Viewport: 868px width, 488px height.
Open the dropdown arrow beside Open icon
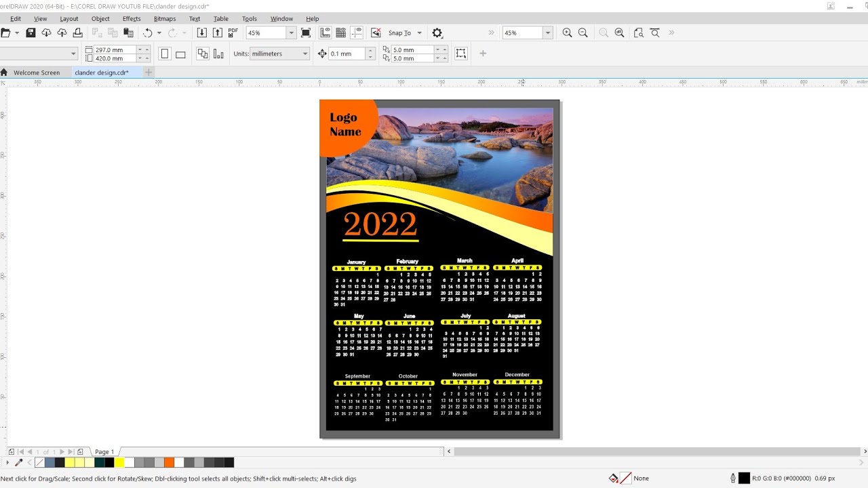click(x=16, y=33)
